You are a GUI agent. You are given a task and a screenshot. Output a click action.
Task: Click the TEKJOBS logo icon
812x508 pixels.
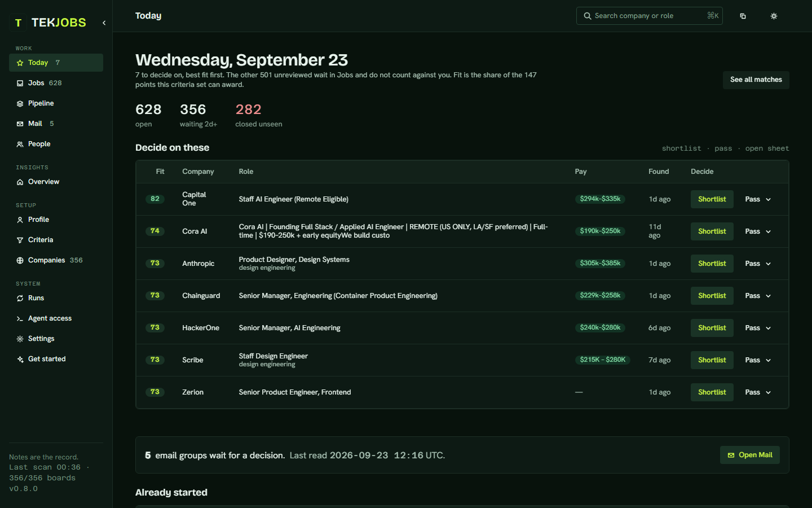pos(18,23)
